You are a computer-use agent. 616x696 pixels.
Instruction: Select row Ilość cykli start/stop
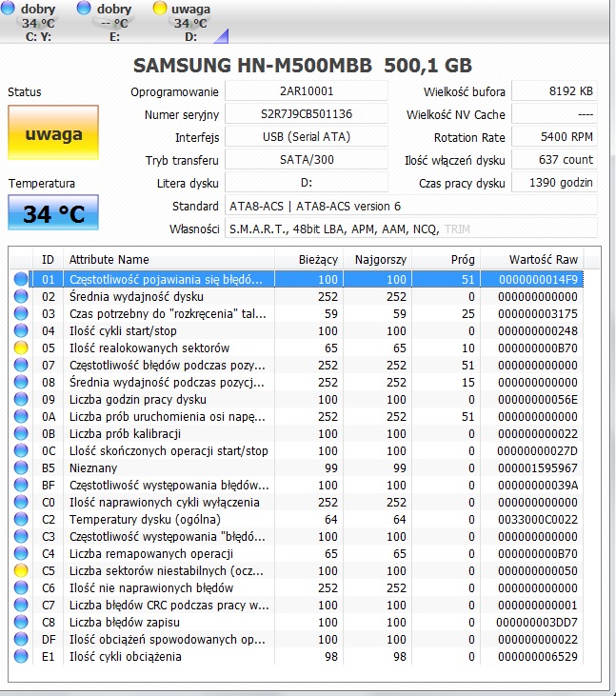tap(296, 330)
